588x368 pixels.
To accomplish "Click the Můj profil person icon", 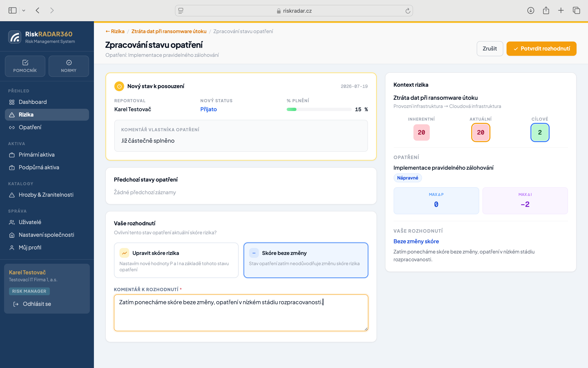I will (x=12, y=248).
